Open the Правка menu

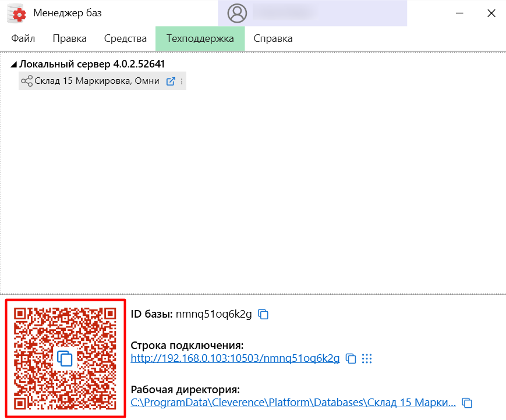70,38
